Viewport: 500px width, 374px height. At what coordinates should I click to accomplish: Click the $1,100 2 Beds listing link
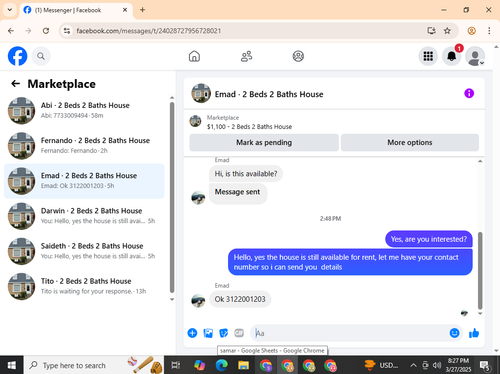coord(249,127)
